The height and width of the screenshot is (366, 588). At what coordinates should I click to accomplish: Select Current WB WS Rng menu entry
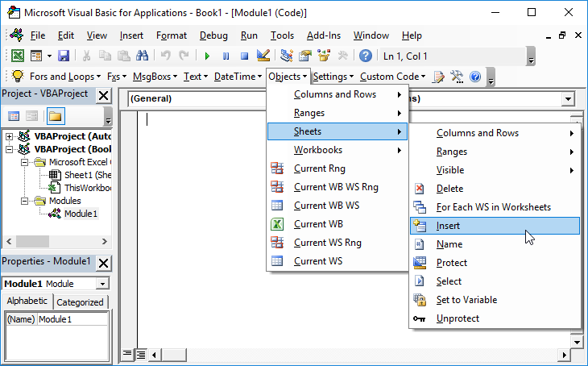click(x=336, y=187)
